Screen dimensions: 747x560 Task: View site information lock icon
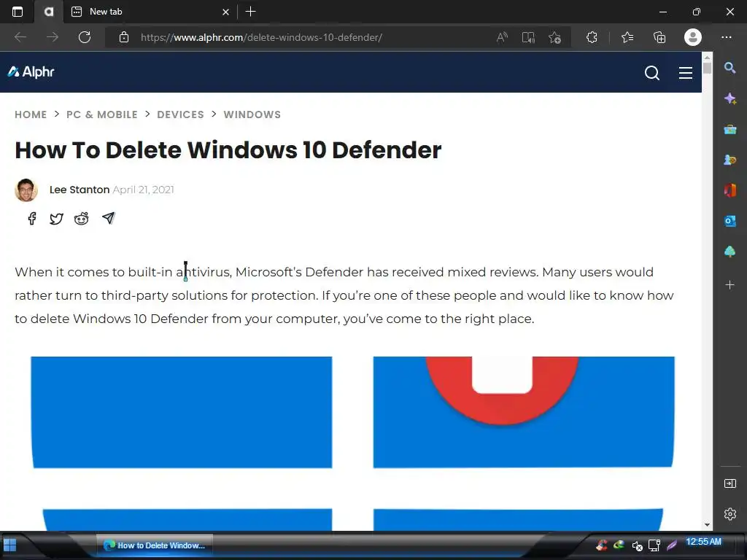(124, 37)
